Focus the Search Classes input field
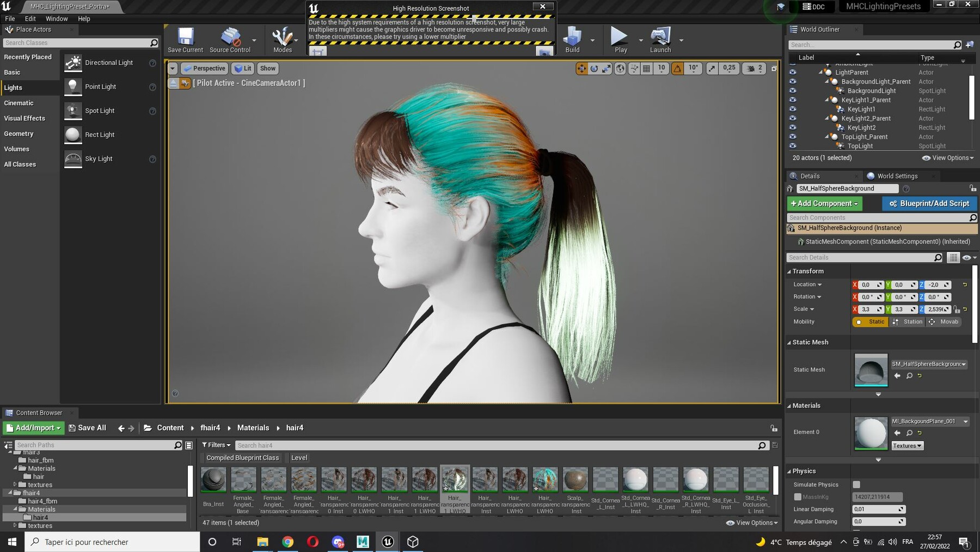 81,43
